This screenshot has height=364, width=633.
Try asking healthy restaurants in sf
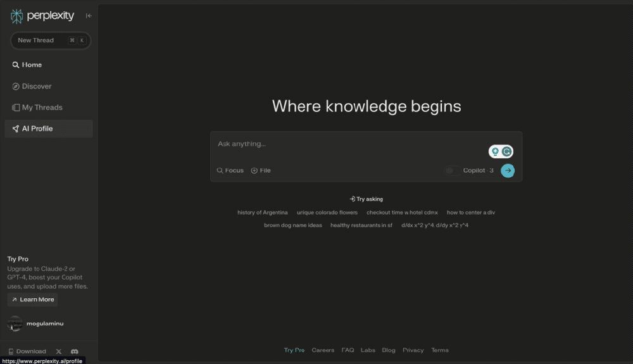click(361, 225)
